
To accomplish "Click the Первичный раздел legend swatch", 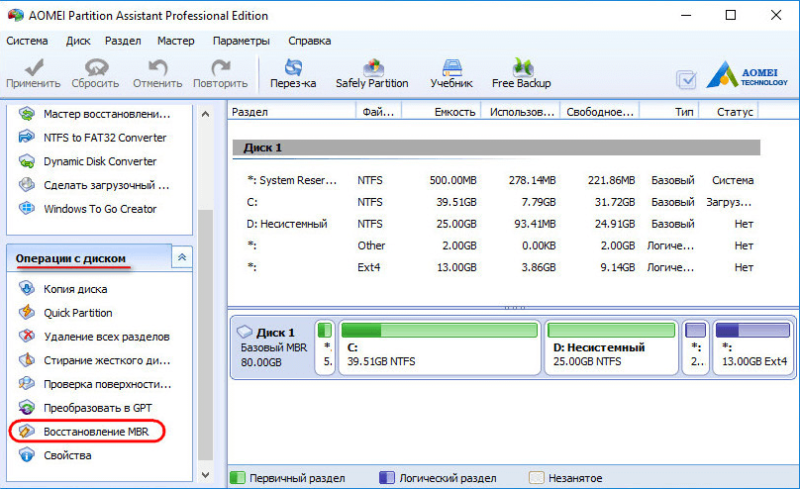I will click(237, 478).
